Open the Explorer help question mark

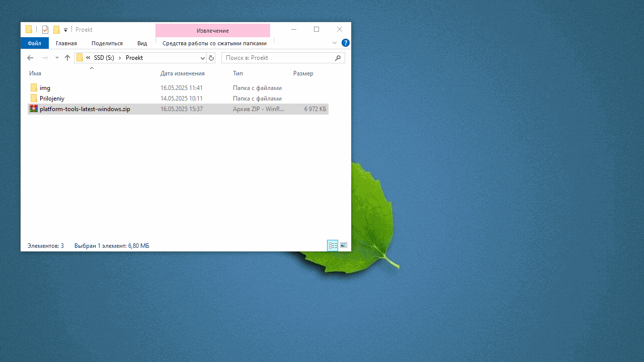(x=346, y=43)
